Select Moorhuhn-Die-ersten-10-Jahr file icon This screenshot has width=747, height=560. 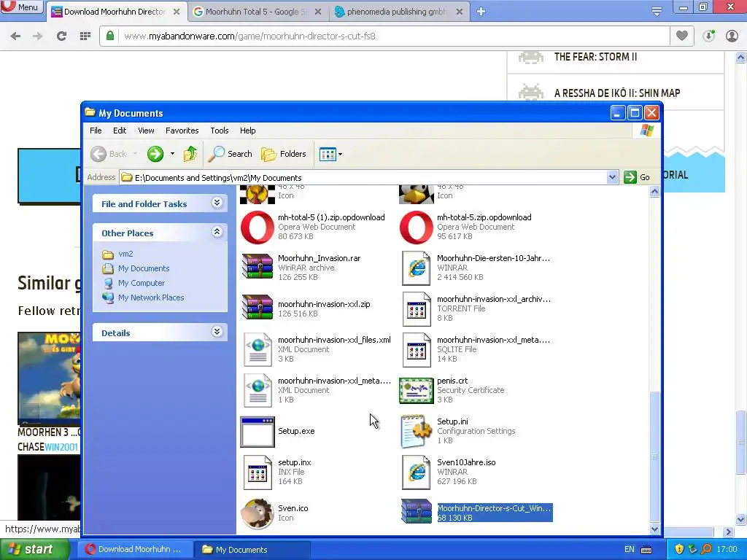[417, 268]
